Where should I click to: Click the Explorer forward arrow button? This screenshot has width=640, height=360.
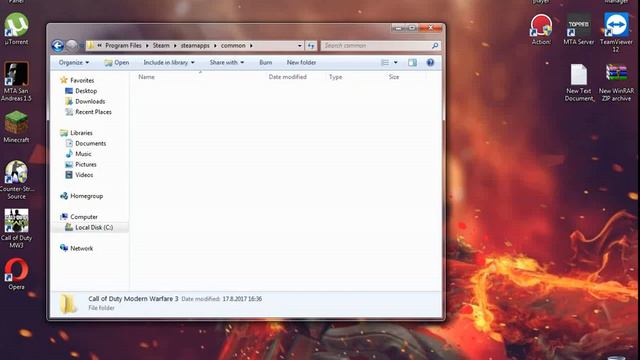pyautogui.click(x=72, y=45)
